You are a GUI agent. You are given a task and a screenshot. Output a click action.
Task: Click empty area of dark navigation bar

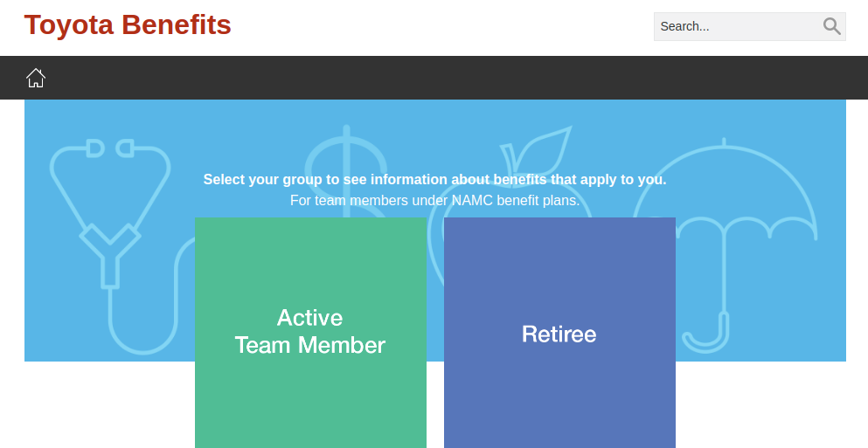click(437, 78)
